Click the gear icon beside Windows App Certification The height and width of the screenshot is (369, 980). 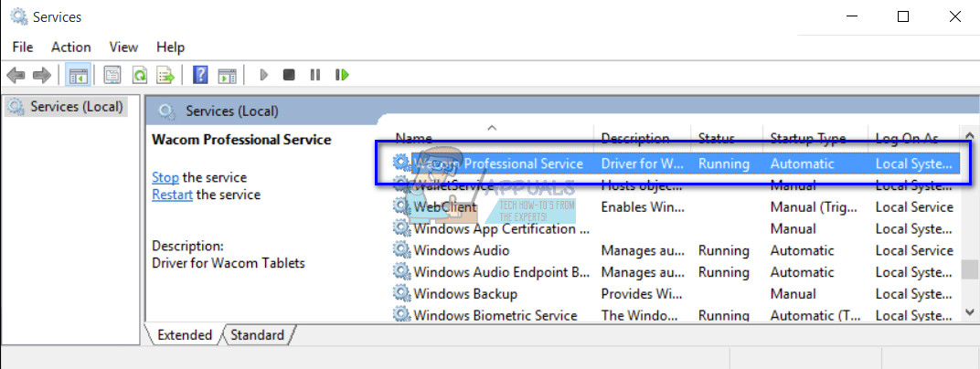[401, 228]
